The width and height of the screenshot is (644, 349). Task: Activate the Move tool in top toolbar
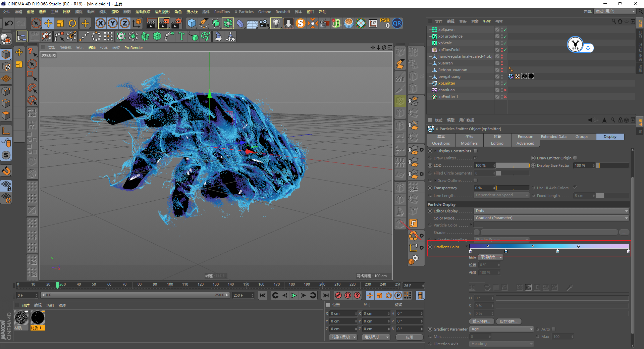tap(48, 23)
